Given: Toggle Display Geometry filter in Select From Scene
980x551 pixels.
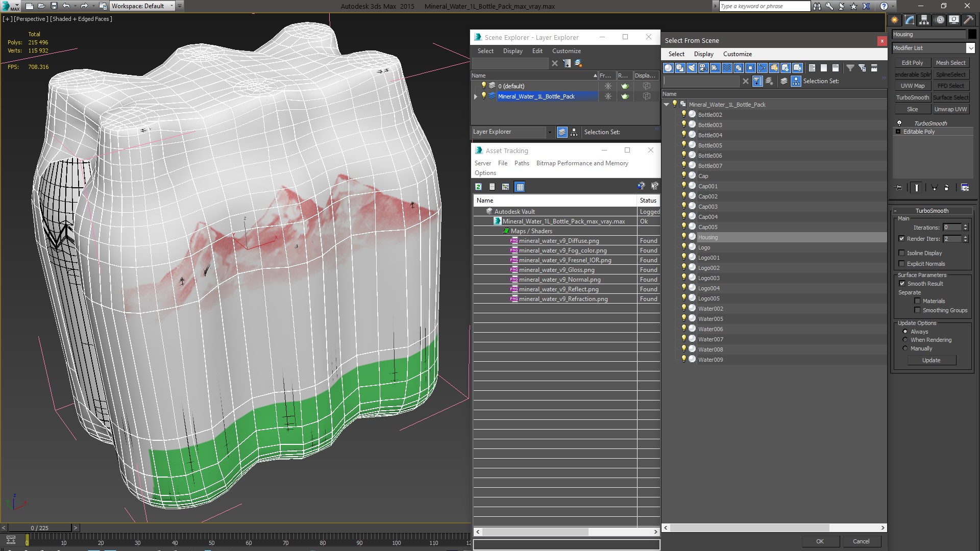Looking at the screenshot, I should click(x=668, y=68).
